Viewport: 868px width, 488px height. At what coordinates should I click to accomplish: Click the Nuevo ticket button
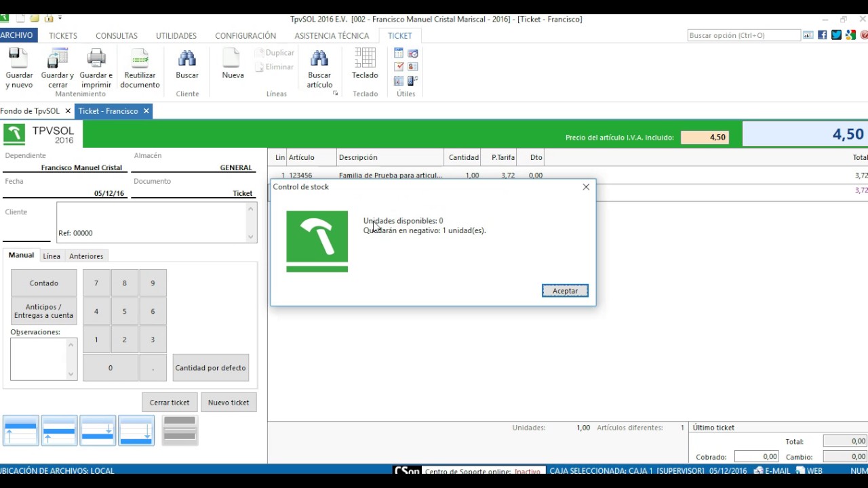(229, 403)
